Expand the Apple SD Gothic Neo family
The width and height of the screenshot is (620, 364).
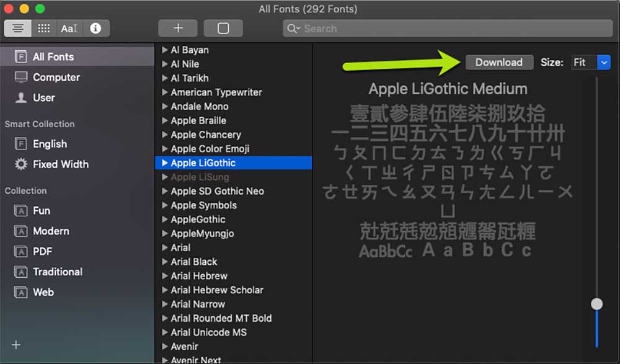pos(165,191)
